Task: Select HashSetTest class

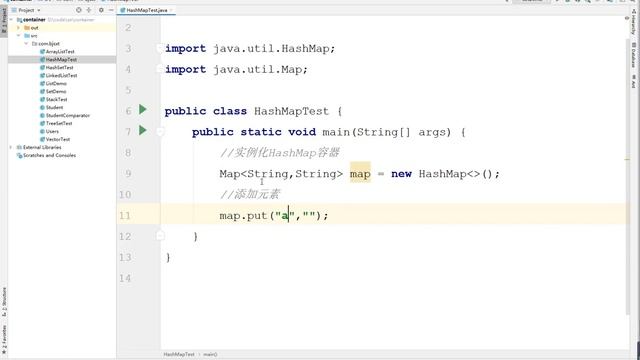Action: (60, 68)
